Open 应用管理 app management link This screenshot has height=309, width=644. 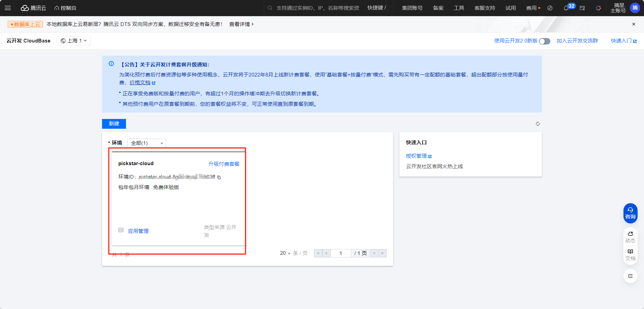click(138, 231)
